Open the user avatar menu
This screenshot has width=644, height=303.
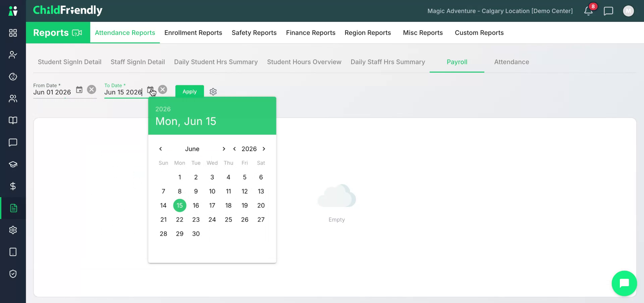click(x=628, y=11)
